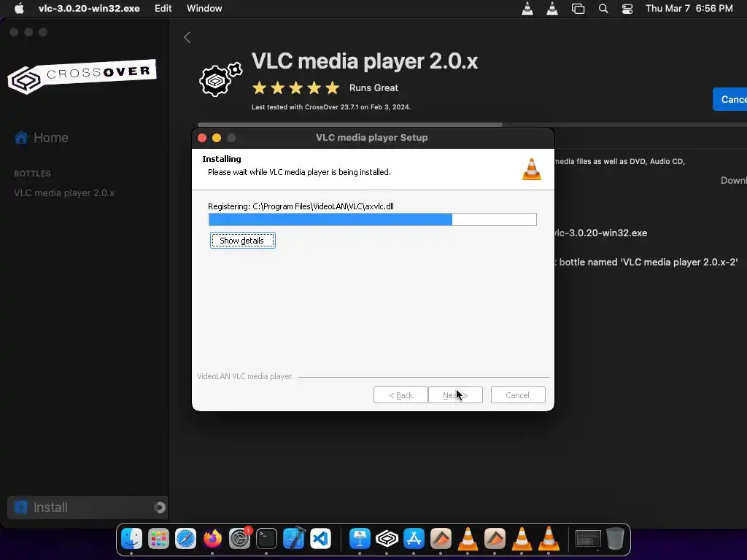Screen dimensions: 747x560
Task: Select Install in CrossOver sidebar
Action: tap(88, 507)
